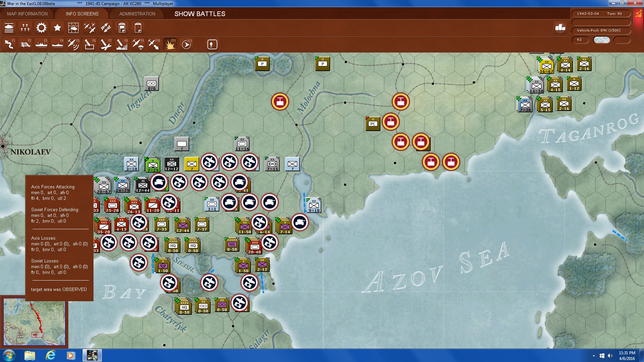Click the F12 end turn icon
Image resolution: width=644 pixels, height=362 pixels.
click(x=186, y=44)
